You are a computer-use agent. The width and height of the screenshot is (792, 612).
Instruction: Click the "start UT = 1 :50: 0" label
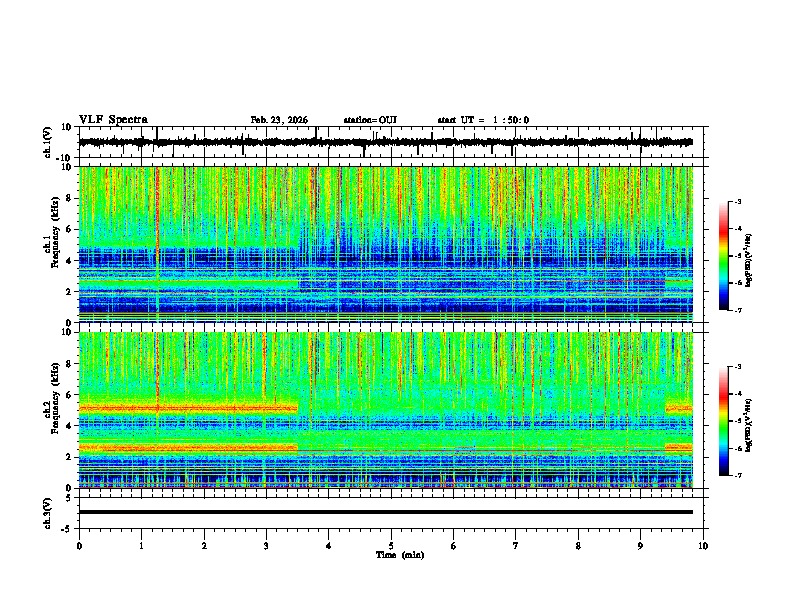pyautogui.click(x=483, y=120)
